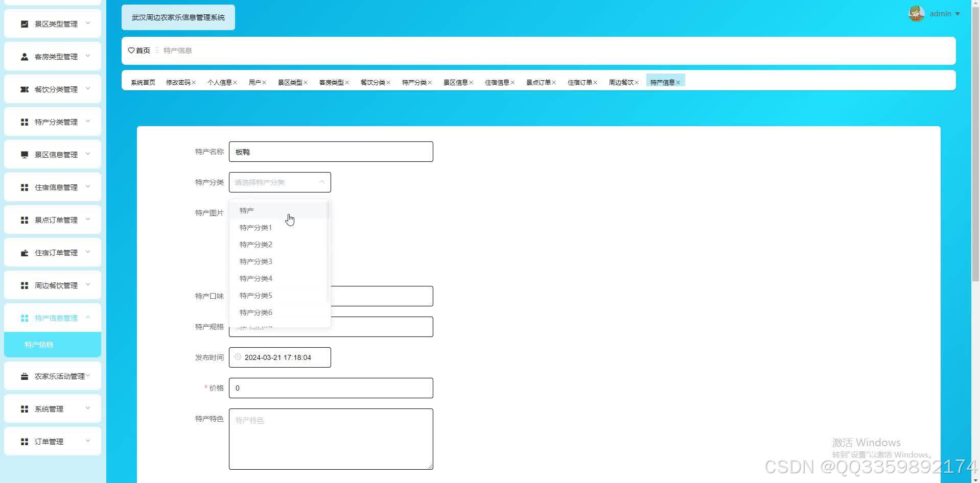This screenshot has height=483, width=980.
Task: Click the 系统管理 grid icon
Action: click(x=24, y=409)
